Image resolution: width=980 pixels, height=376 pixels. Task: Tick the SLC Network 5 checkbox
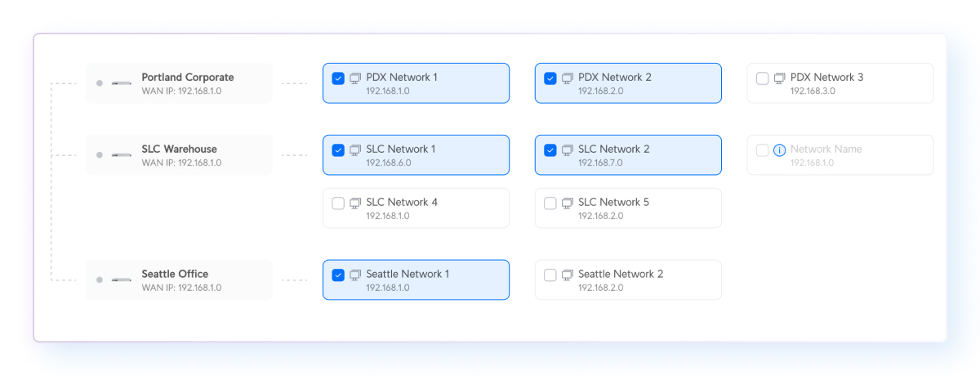tap(550, 204)
